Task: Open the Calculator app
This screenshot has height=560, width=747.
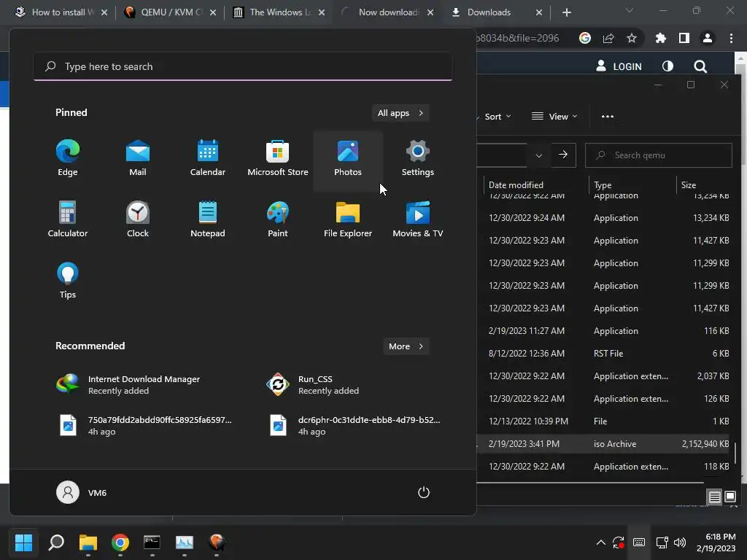Action: (x=68, y=219)
